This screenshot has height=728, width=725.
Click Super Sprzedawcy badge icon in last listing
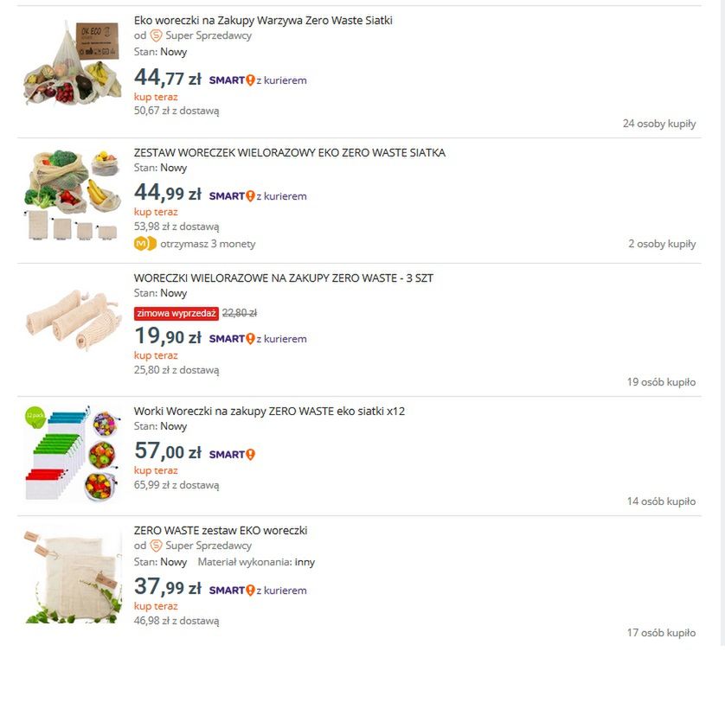pos(156,546)
